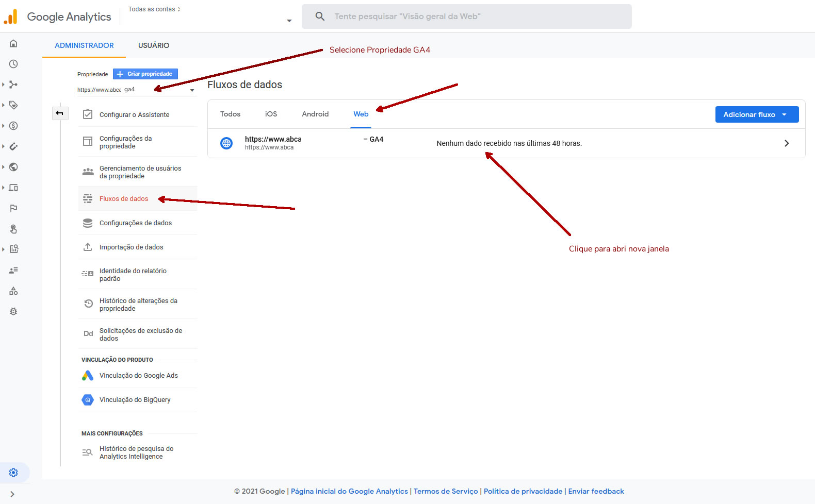Click the Google Ads logo icon
The width and height of the screenshot is (815, 504).
click(x=88, y=375)
